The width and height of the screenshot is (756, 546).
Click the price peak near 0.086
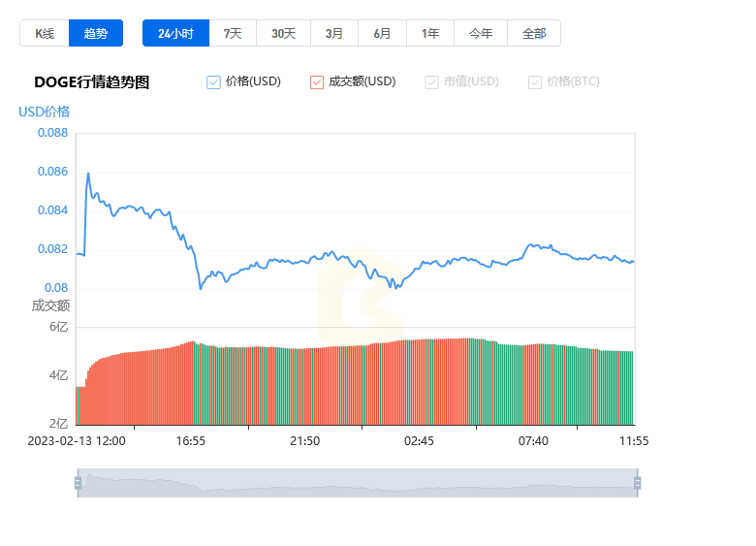(x=88, y=174)
